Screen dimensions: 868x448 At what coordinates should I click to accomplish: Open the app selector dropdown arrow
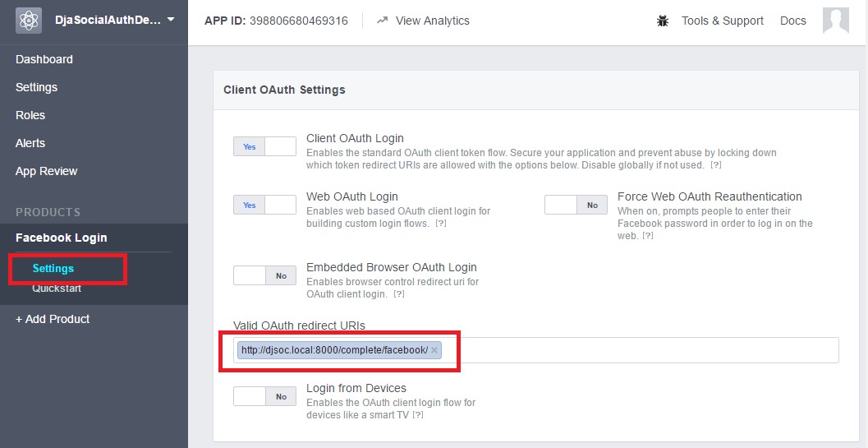pyautogui.click(x=171, y=19)
